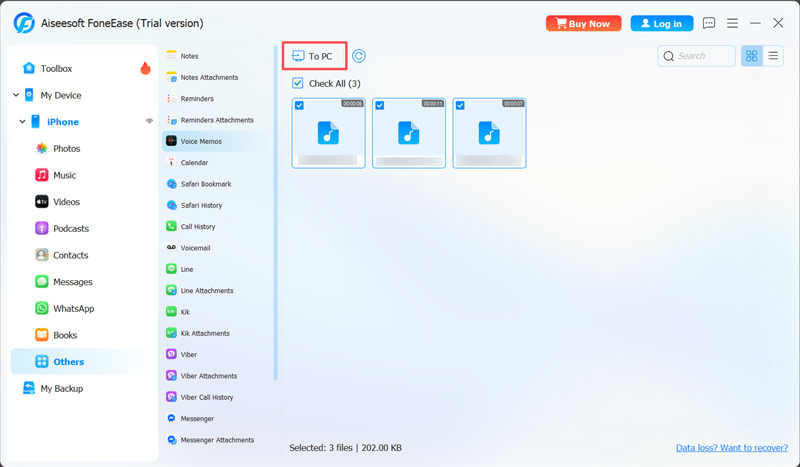Select Voice Memos
Image resolution: width=800 pixels, height=467 pixels.
(x=213, y=141)
